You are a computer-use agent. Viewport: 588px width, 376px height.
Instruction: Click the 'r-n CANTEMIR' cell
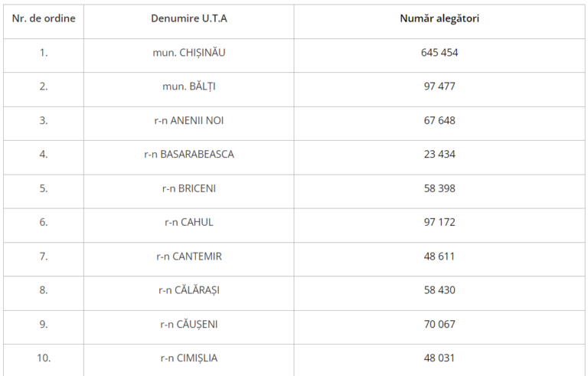[x=189, y=257]
